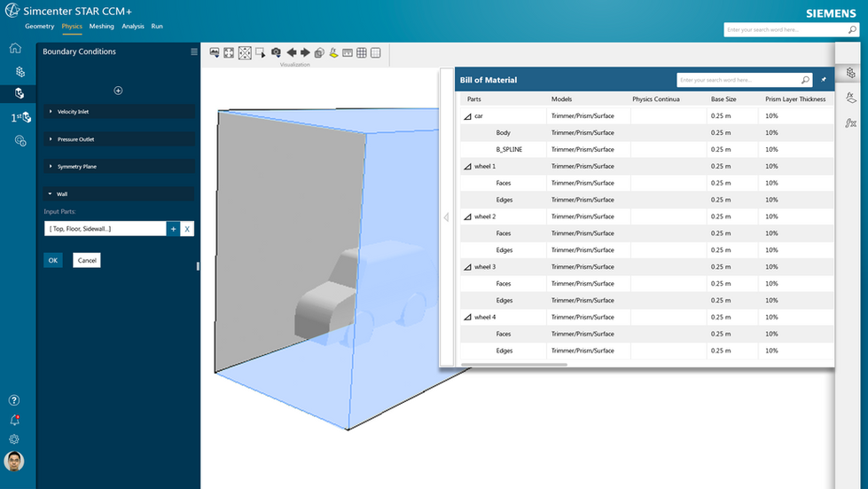This screenshot has height=489, width=868.
Task: Click the pin icon on Bill of Material
Action: pyautogui.click(x=824, y=80)
